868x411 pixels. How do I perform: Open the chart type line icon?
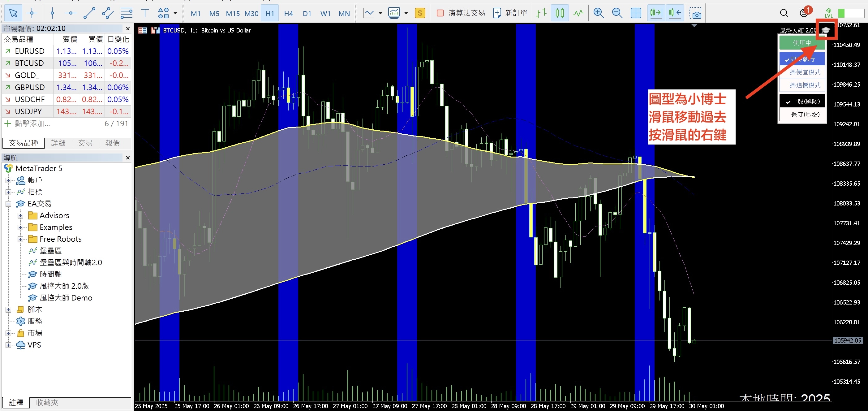click(x=369, y=13)
